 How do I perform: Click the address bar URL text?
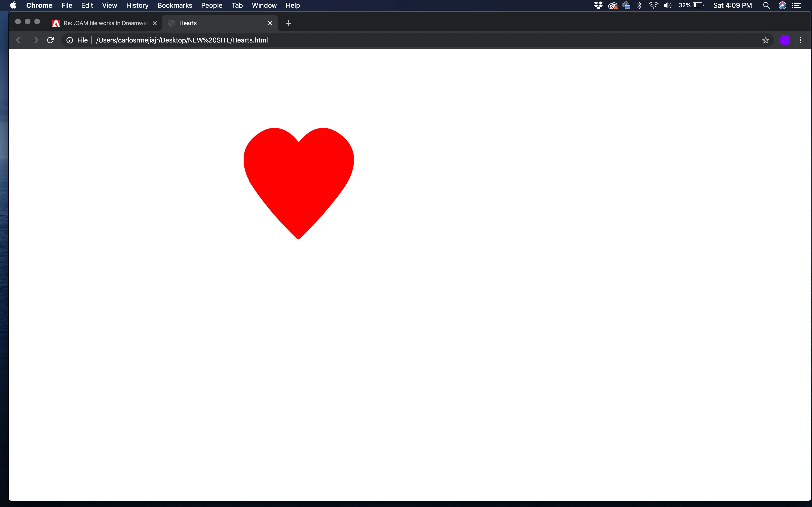182,40
